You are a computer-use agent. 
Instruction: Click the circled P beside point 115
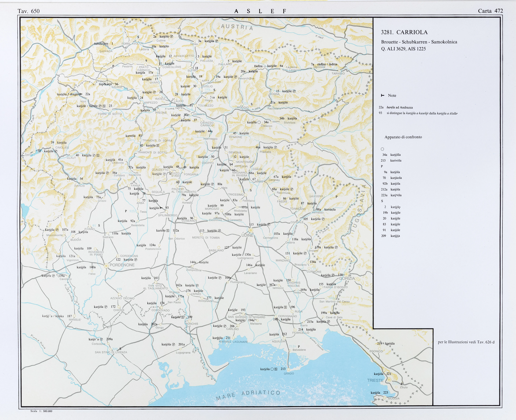(x=269, y=225)
